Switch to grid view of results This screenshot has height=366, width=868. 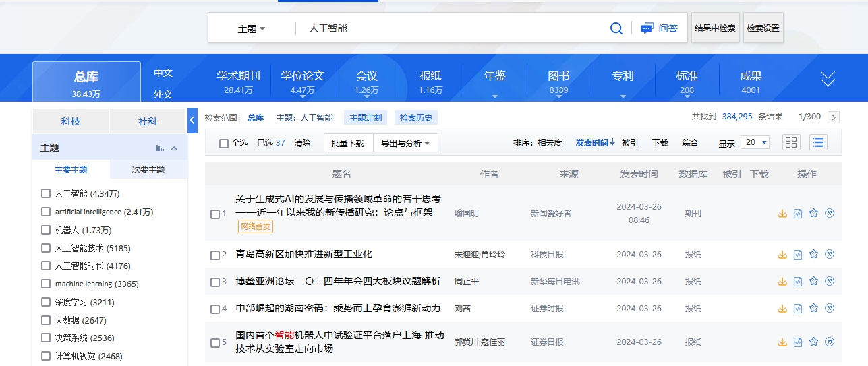click(x=791, y=142)
